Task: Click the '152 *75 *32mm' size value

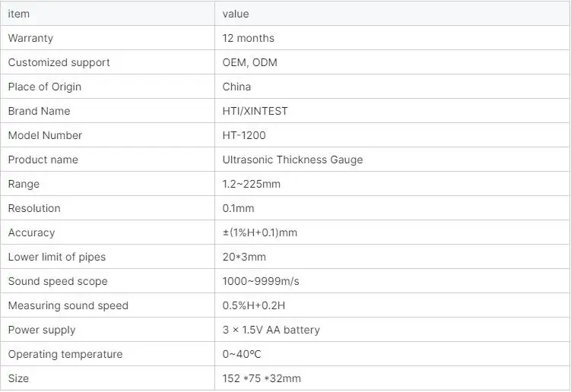Action: pos(262,378)
